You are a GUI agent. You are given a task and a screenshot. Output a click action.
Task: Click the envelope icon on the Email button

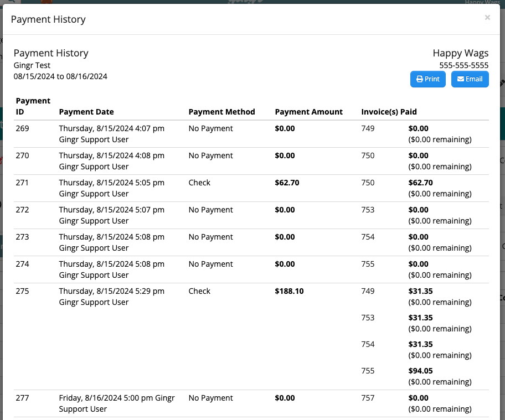pos(459,79)
